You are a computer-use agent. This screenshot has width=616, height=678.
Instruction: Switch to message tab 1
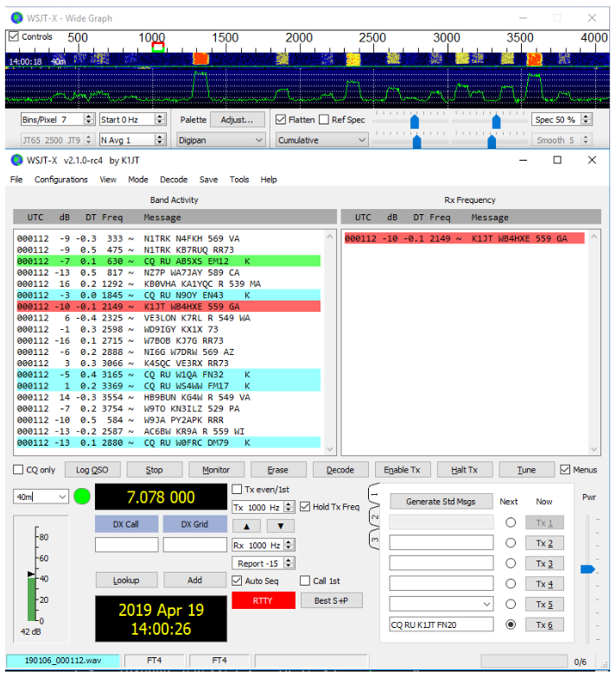[375, 494]
